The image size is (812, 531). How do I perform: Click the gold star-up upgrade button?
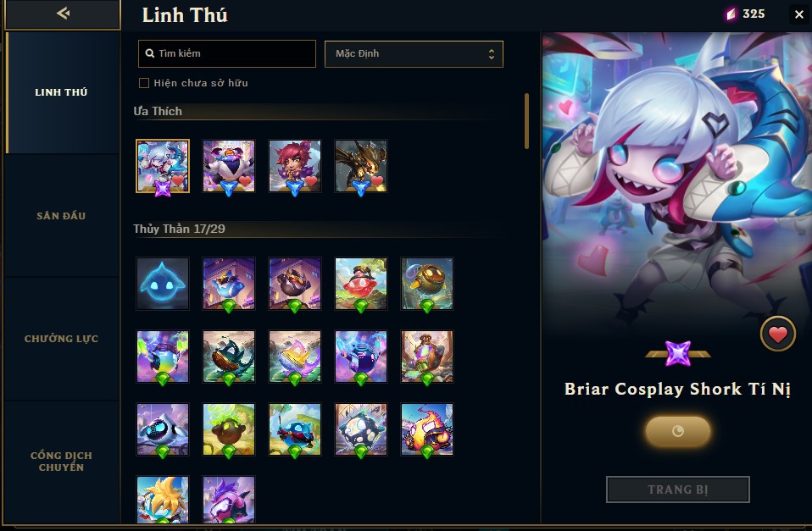click(x=677, y=430)
